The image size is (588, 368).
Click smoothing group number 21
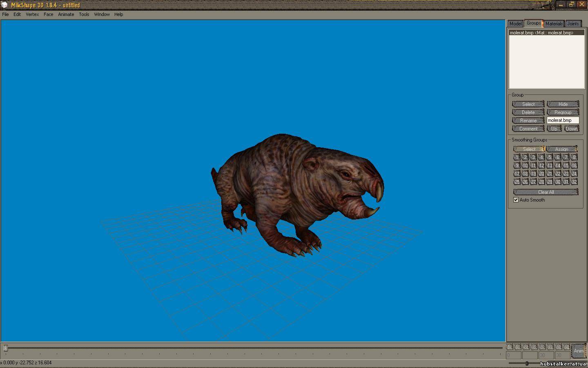point(550,173)
